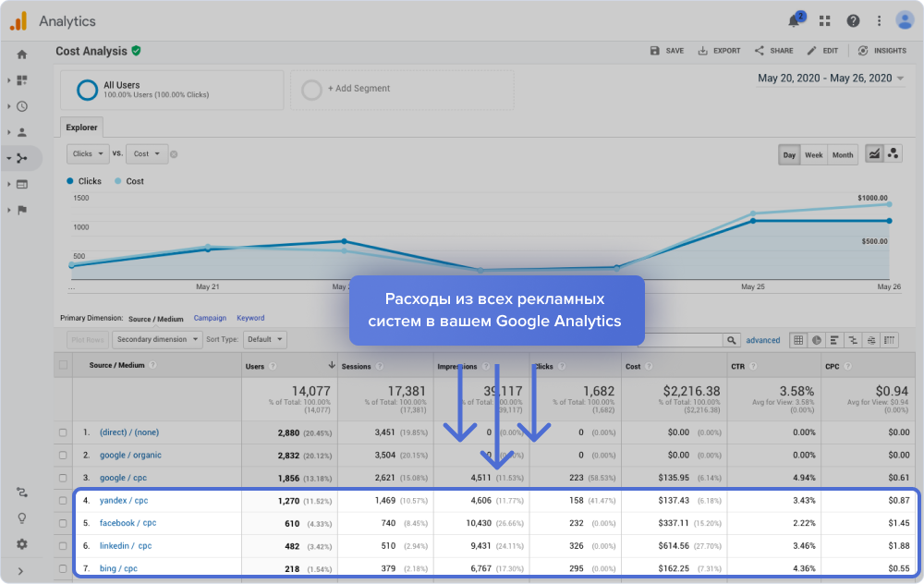Open the Sort Type Default dropdown
This screenshot has height=584, width=924.
264,339
